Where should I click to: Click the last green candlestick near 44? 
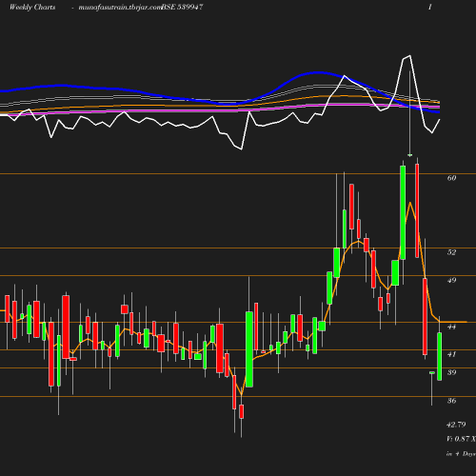point(440,356)
